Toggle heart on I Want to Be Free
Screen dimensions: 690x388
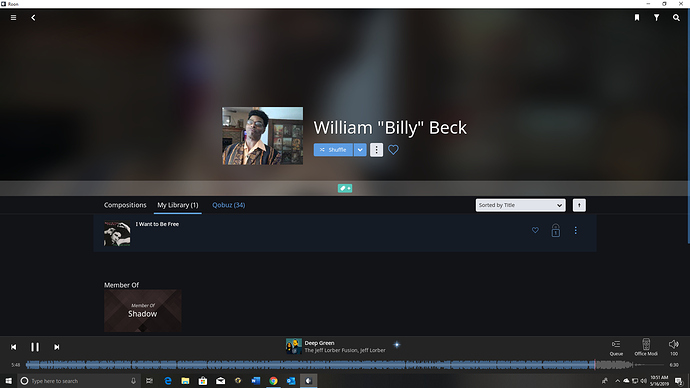pyautogui.click(x=535, y=230)
